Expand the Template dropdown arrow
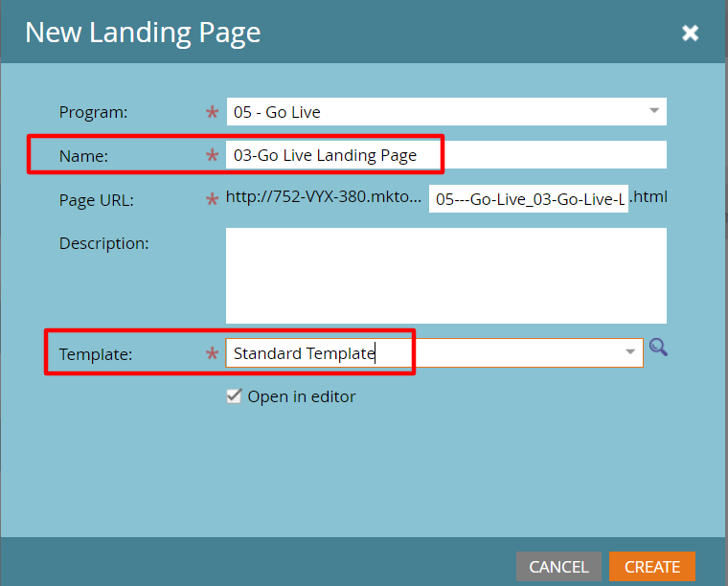The height and width of the screenshot is (586, 728). coord(630,351)
